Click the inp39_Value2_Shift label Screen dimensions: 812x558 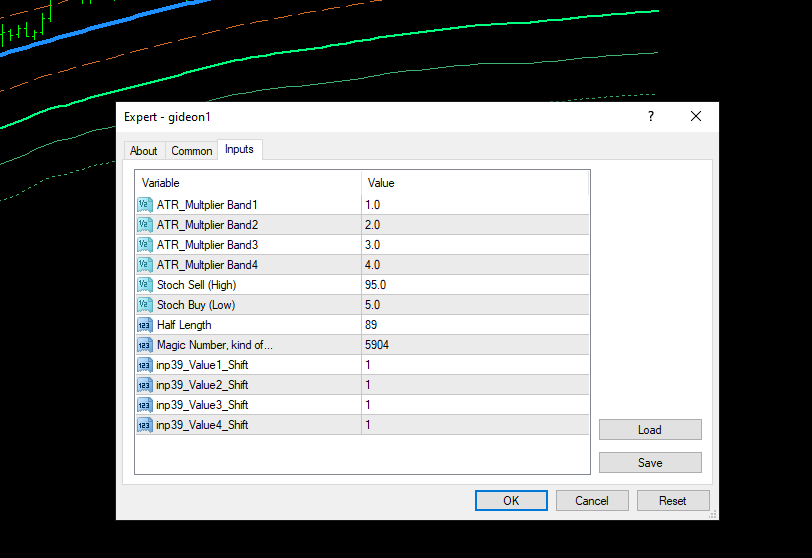point(202,385)
